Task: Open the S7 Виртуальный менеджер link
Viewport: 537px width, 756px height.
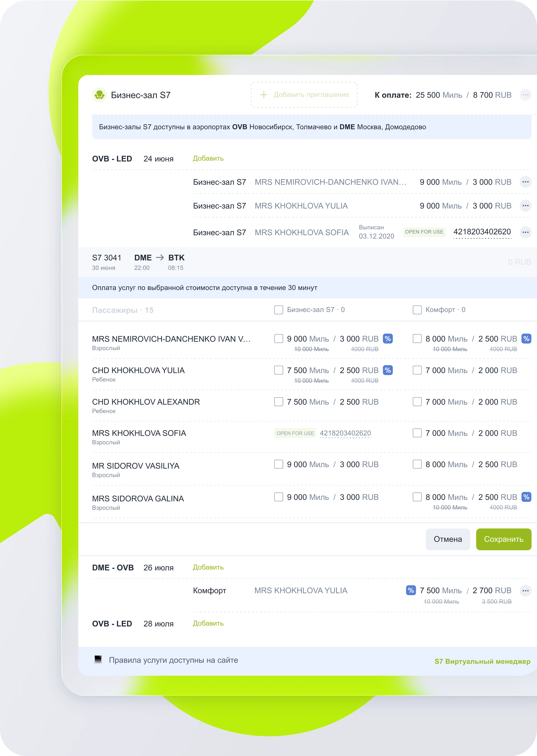Action: pos(482,661)
